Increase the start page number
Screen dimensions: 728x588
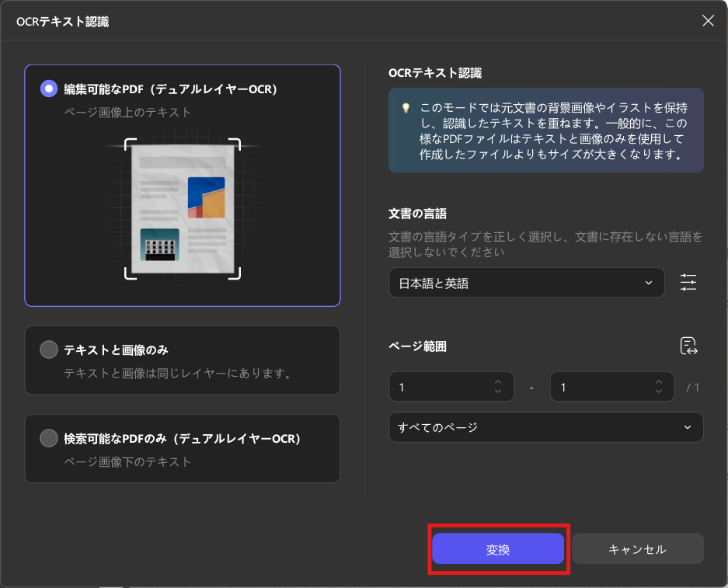click(498, 381)
